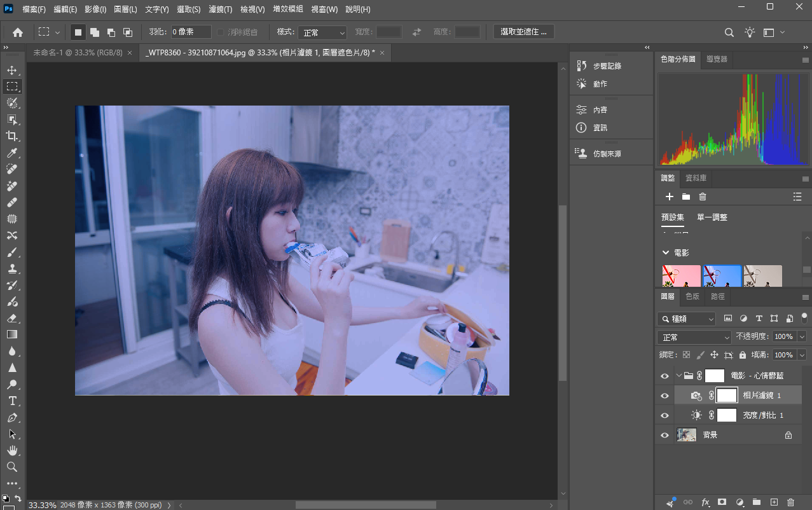Click the layer effects fx icon

(705, 502)
